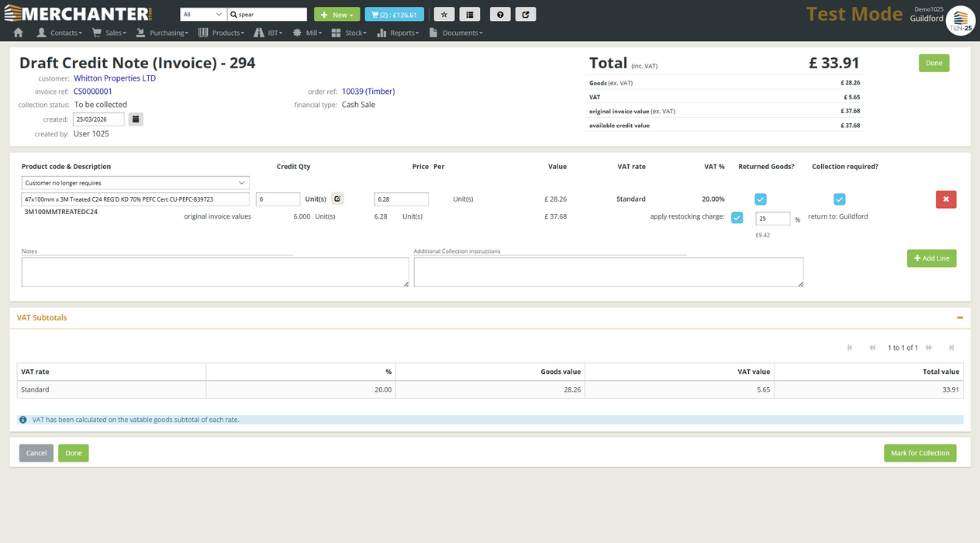This screenshot has height=543, width=980.
Task: Go to last page of VAT subtotals
Action: (952, 348)
